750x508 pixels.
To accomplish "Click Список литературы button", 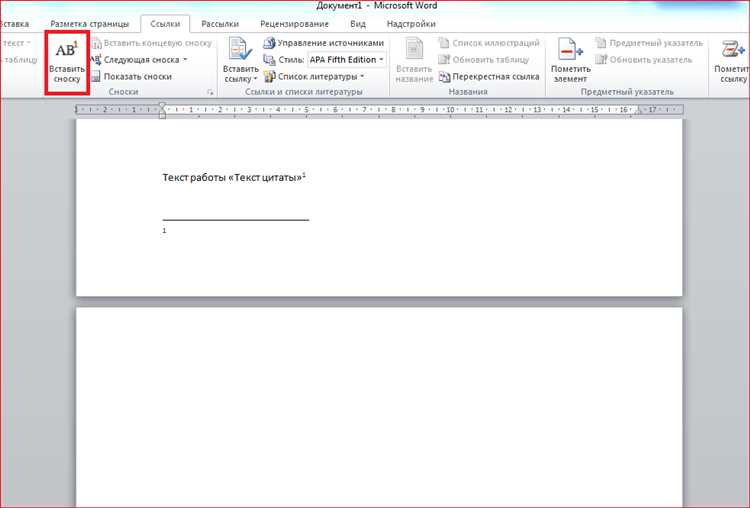I will point(313,77).
